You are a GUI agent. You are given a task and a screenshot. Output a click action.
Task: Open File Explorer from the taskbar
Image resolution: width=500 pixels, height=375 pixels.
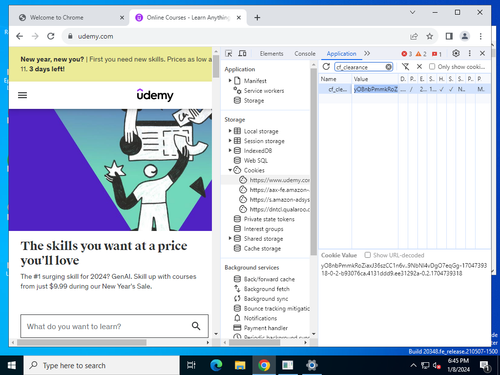click(240, 365)
